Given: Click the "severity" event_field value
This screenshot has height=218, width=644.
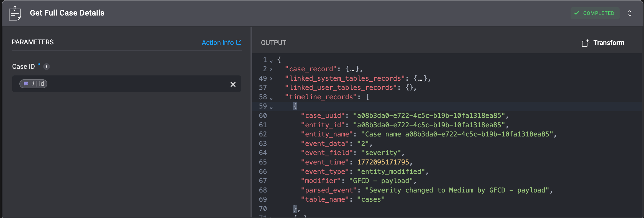Looking at the screenshot, I should point(381,153).
